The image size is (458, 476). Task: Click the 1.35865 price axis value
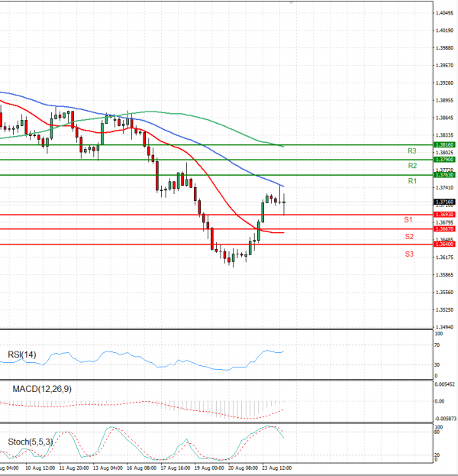444,275
